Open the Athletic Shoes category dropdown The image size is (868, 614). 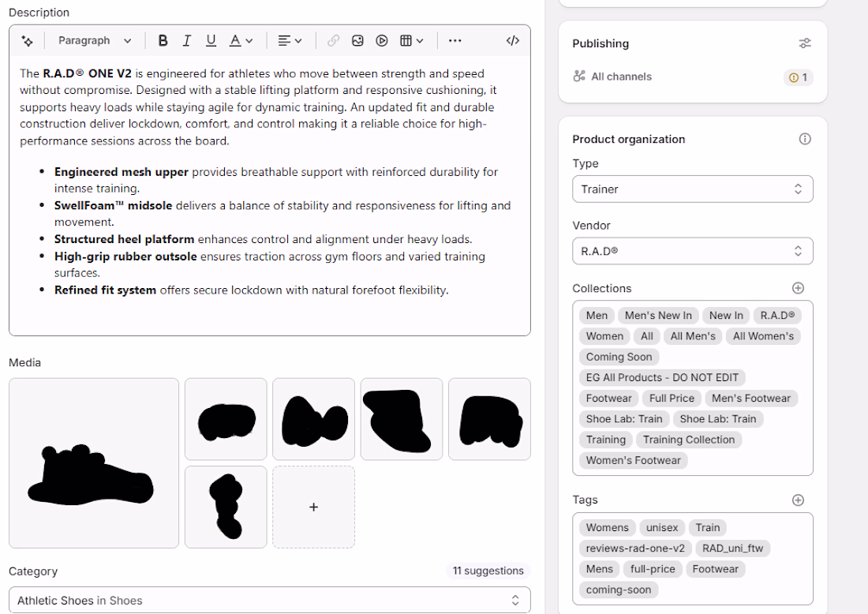point(270,600)
